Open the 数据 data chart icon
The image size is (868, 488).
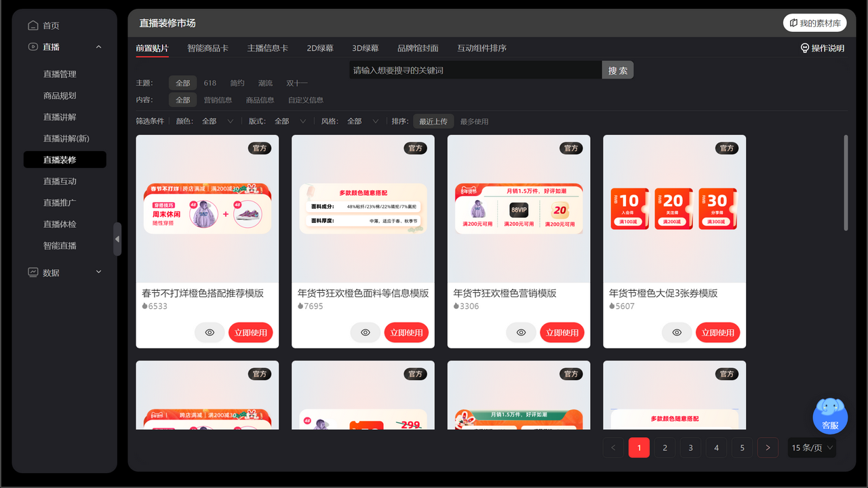coord(33,272)
